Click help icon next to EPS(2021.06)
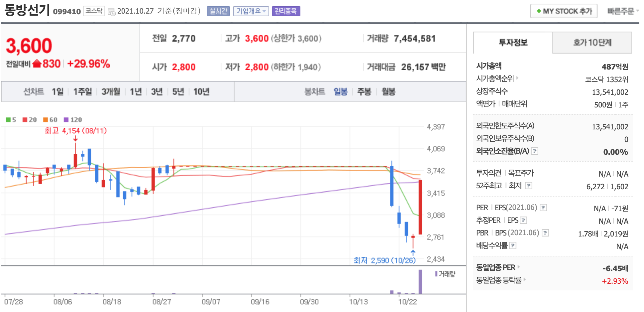The image size is (644, 312). tap(543, 208)
